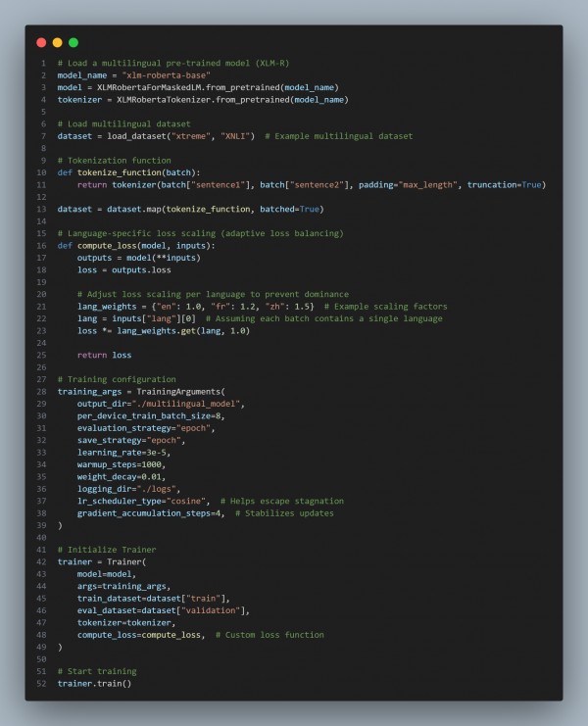Click batched=True on line 13
The image size is (588, 726).
click(x=289, y=209)
